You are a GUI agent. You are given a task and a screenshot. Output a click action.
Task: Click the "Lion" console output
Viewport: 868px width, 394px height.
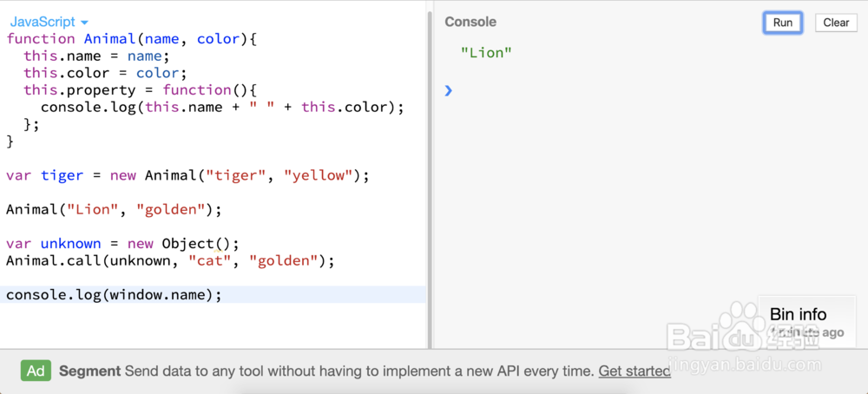(x=486, y=53)
